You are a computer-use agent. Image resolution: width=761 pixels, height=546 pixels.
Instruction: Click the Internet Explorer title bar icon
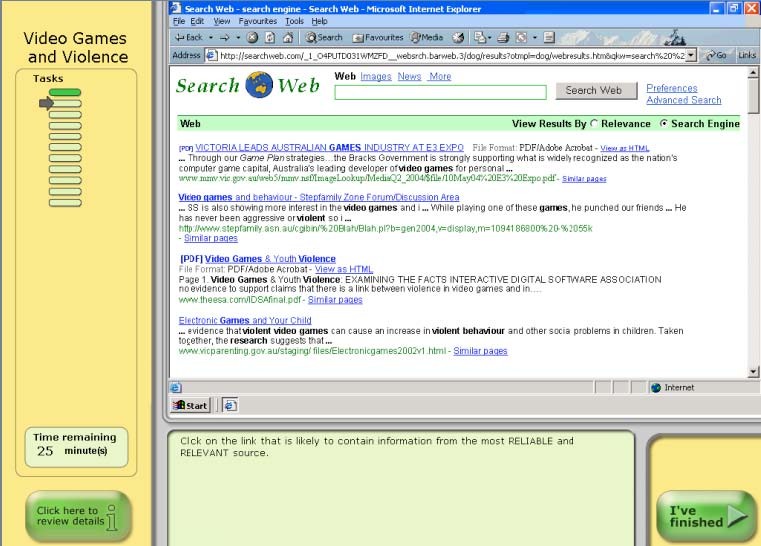(176, 8)
